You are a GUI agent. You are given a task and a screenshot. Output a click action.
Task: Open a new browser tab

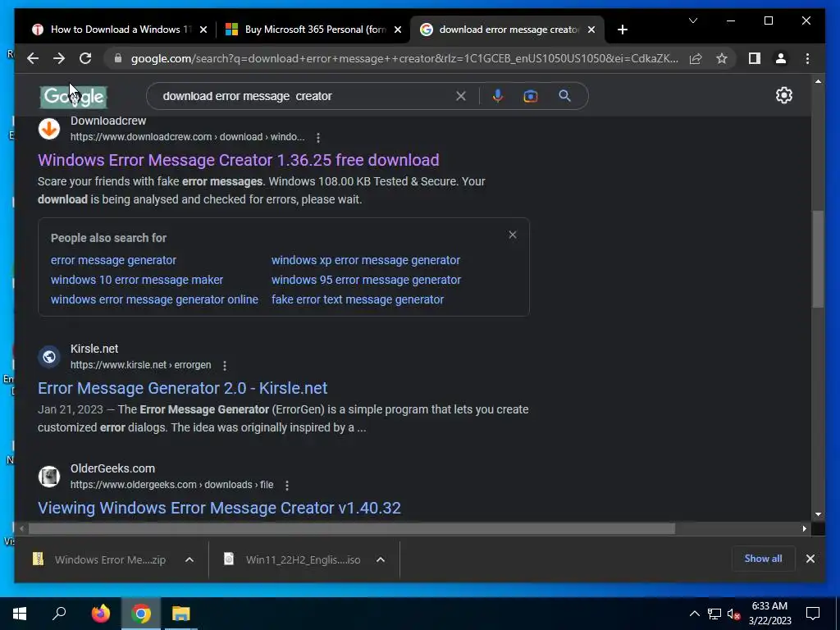(622, 30)
